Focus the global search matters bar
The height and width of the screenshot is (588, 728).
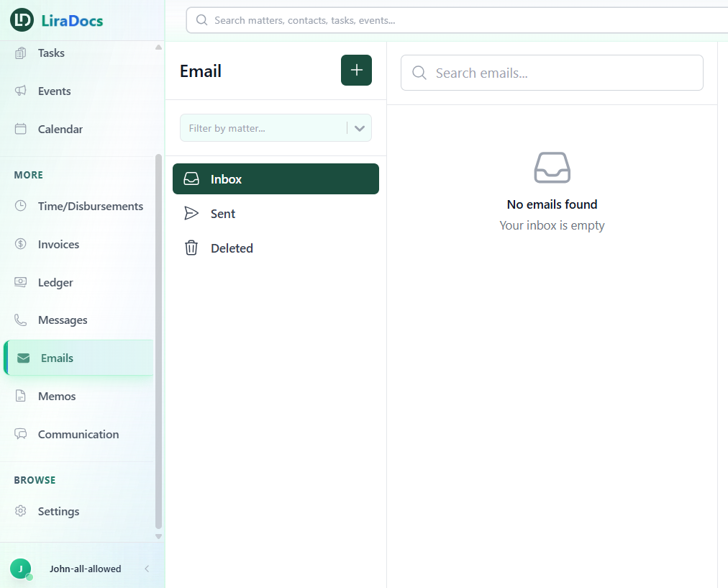(460, 20)
